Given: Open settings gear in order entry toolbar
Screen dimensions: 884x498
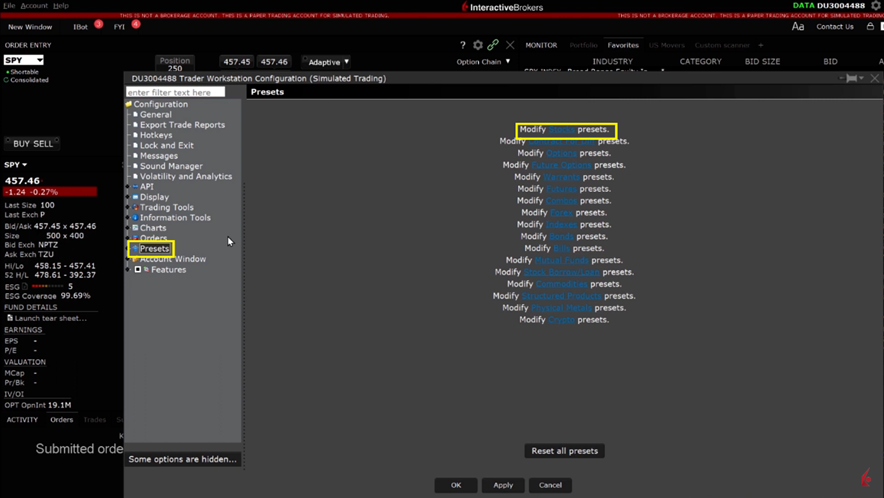Looking at the screenshot, I should tap(478, 45).
